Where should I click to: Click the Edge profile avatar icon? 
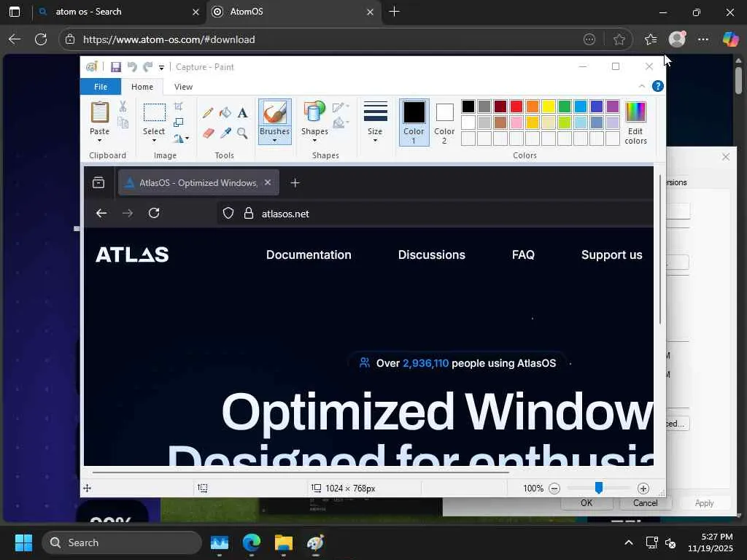677,39
